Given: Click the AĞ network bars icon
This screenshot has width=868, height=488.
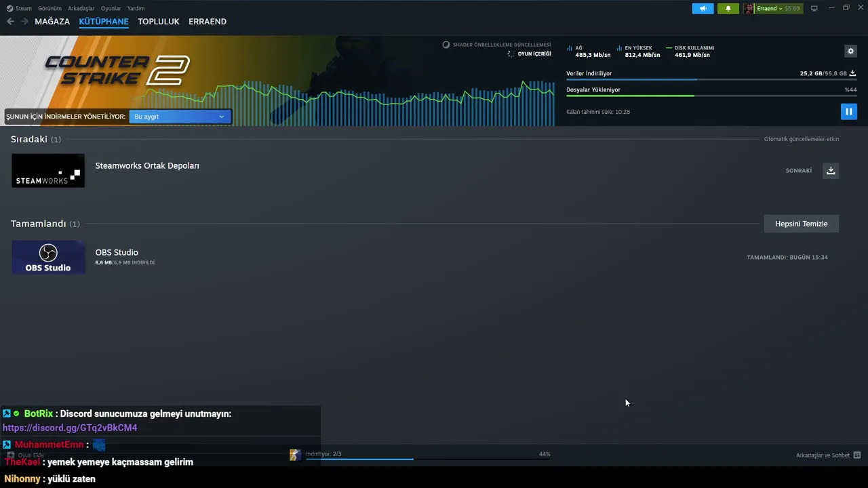Looking at the screenshot, I should click(x=570, y=48).
